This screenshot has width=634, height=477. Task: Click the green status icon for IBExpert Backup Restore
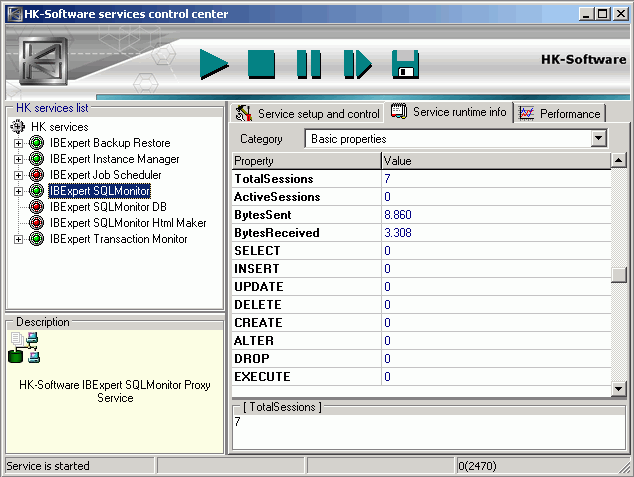click(36, 143)
